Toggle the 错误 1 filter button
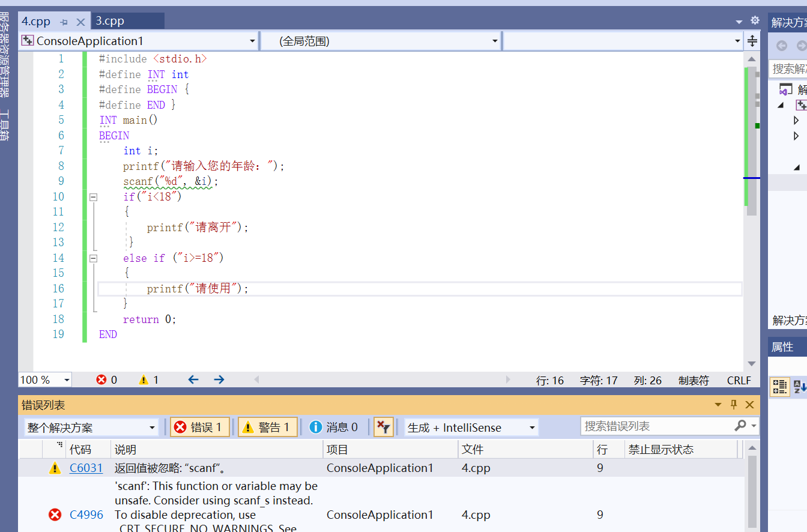Screen dimensions: 807x532 point(199,427)
